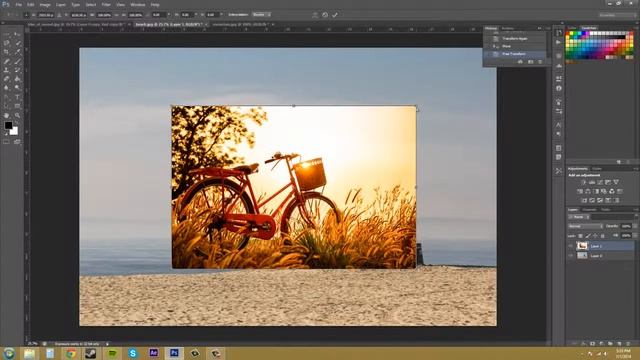Open the Info panel icon

(x=559, y=88)
